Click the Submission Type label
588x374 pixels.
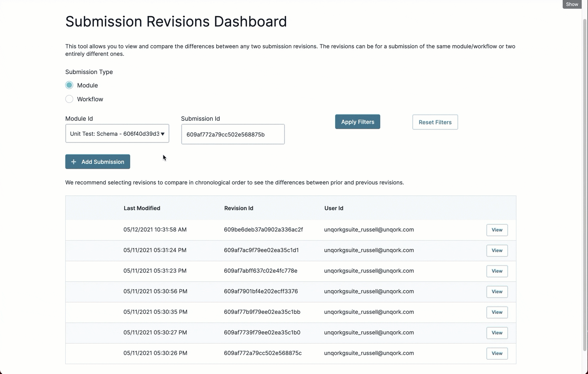click(x=89, y=72)
